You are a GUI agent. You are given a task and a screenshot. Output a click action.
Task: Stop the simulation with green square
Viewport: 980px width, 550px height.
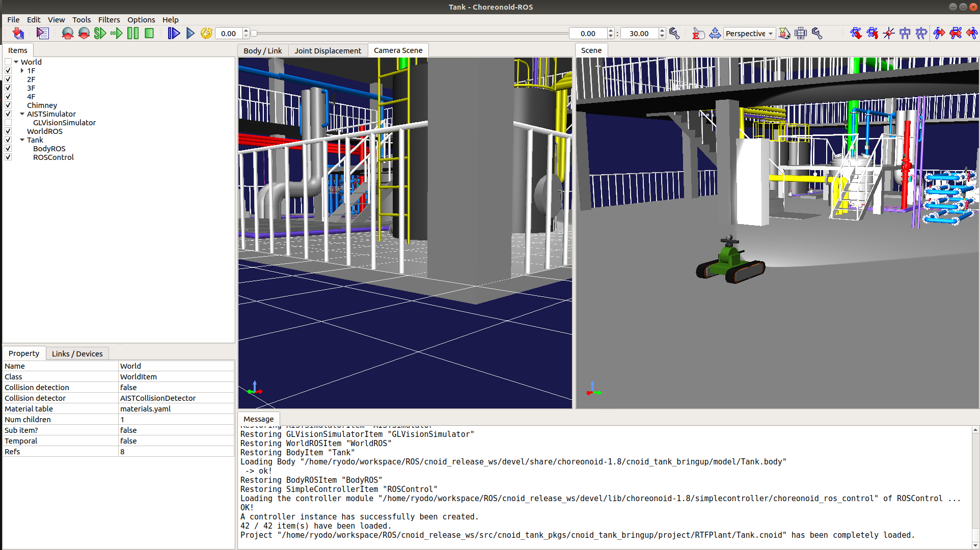coord(149,34)
